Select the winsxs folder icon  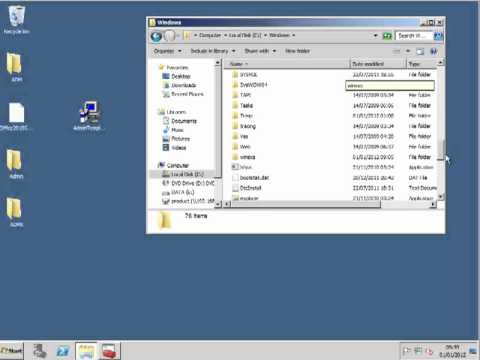tap(235, 157)
